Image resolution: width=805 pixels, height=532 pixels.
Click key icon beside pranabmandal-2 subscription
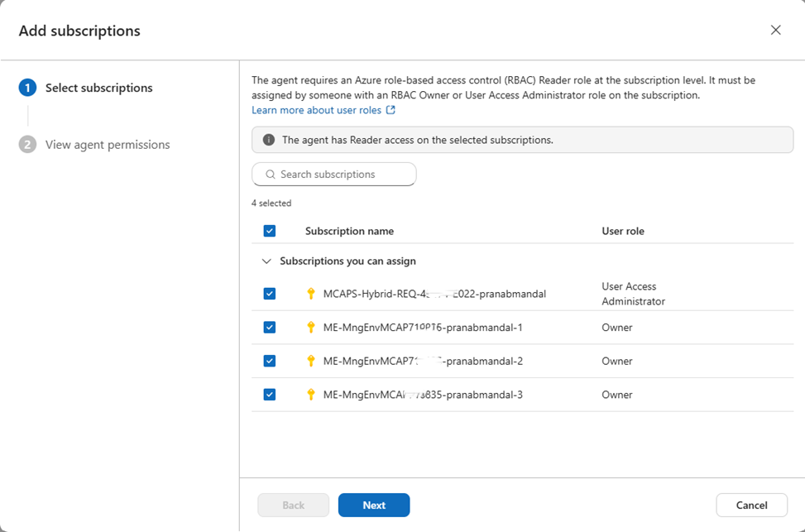point(311,361)
